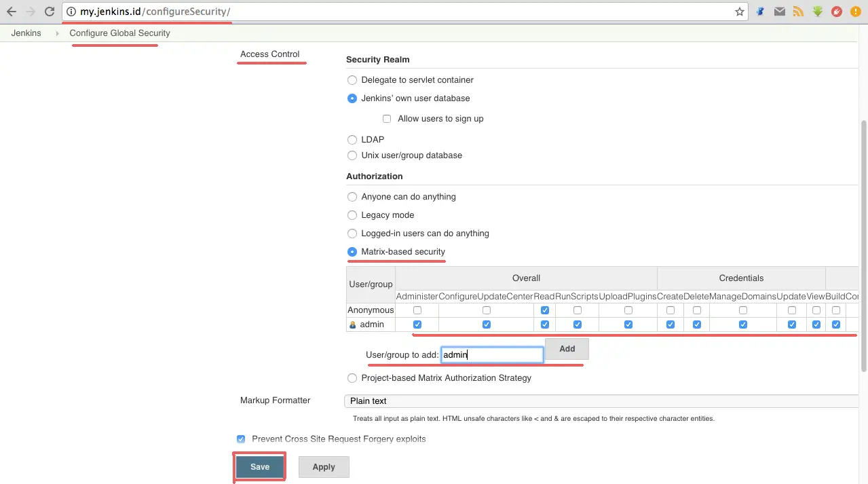Toggle Anonymous Overall Administer permission
The width and height of the screenshot is (868, 484).
coord(417,310)
